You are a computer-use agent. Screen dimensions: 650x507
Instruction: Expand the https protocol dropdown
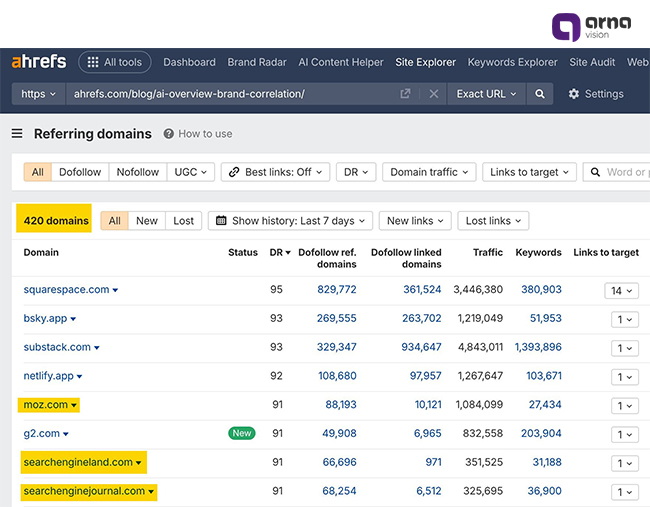click(39, 94)
